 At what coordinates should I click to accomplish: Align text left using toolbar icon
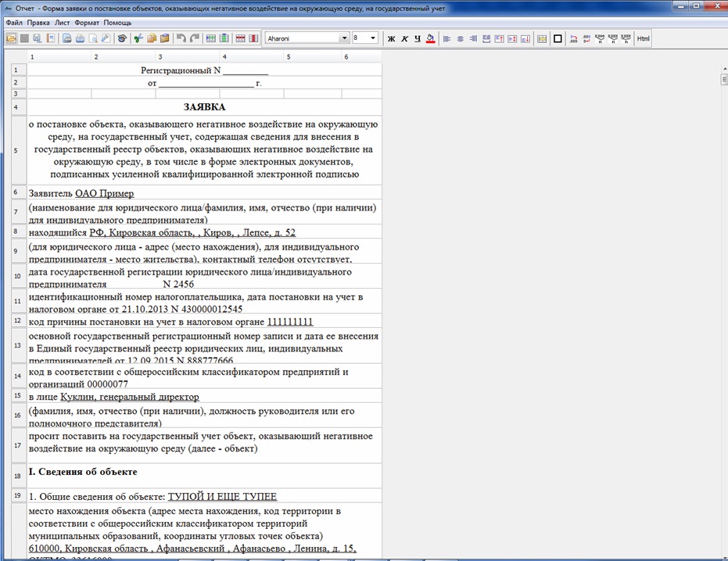tap(447, 38)
